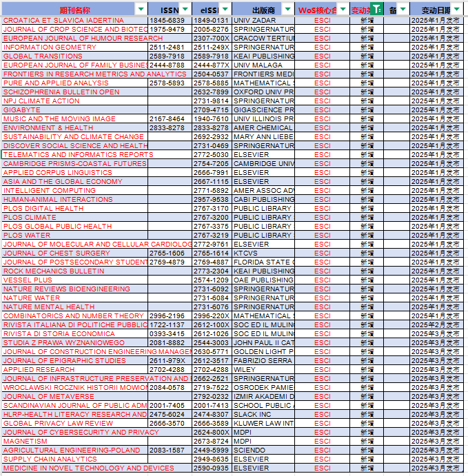Select publisher cell OAE PUBLISHING
The image size is (468, 476).
[263, 280]
